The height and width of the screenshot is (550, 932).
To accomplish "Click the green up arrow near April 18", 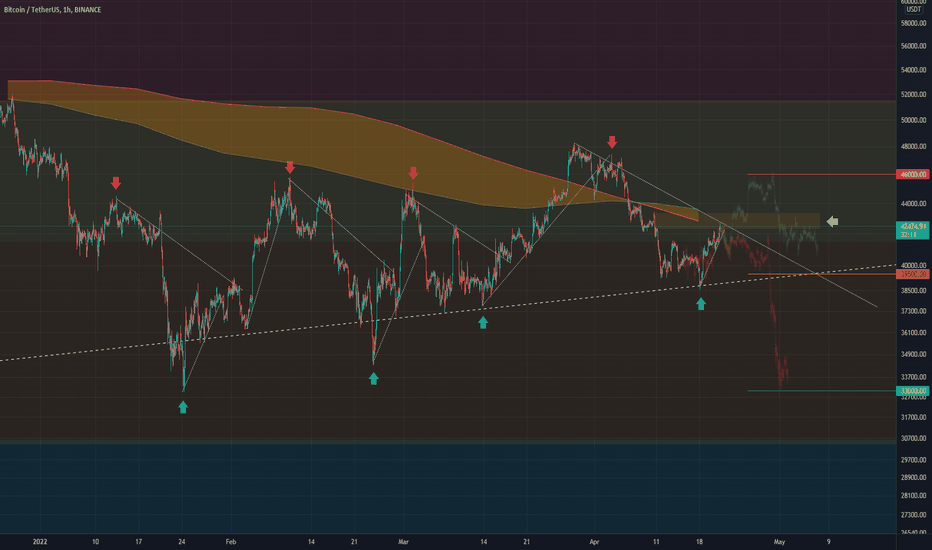I will tap(701, 304).
